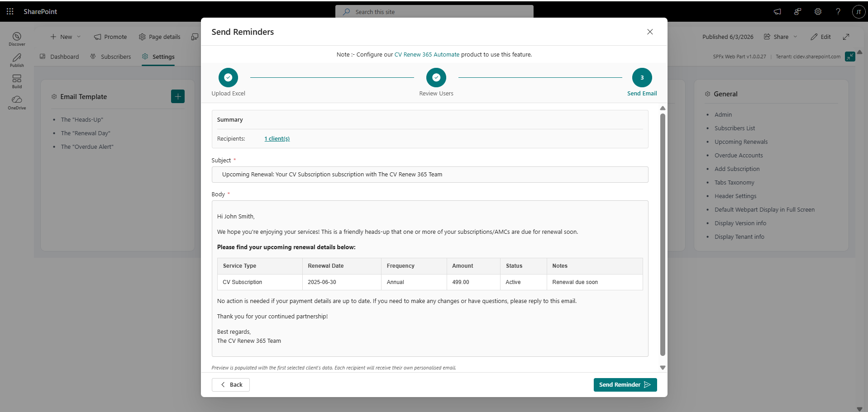The width and height of the screenshot is (868, 412).
Task: Click the Search this site box
Action: point(434,12)
